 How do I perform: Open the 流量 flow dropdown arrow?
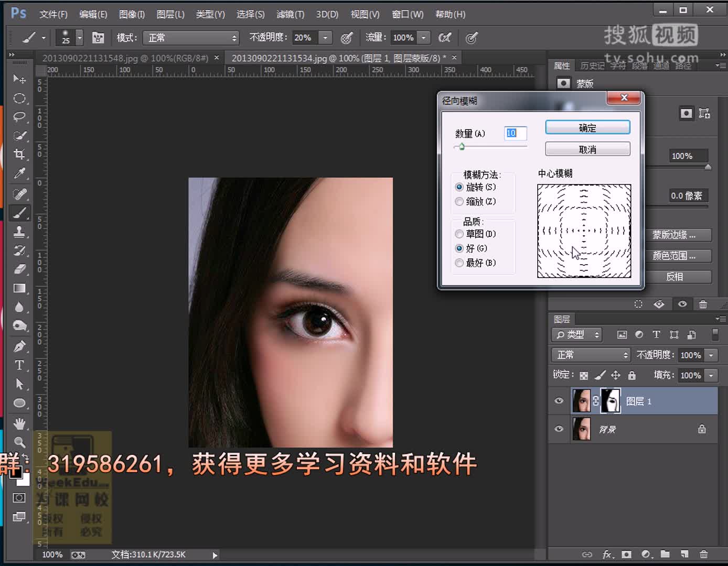point(424,37)
